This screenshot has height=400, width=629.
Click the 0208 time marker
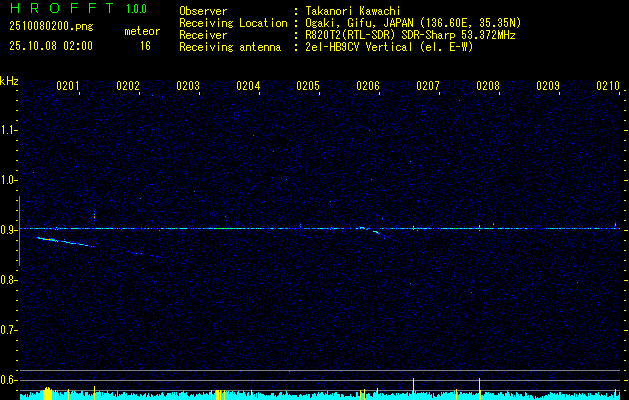(488, 86)
